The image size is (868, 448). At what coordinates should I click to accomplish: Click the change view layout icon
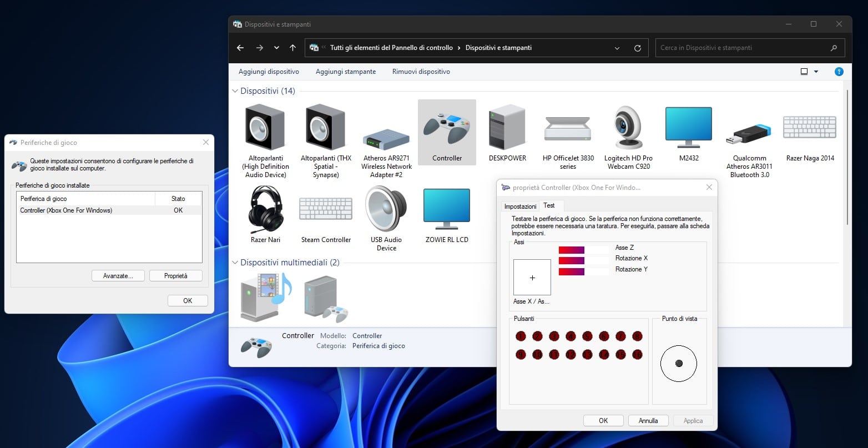pos(804,72)
